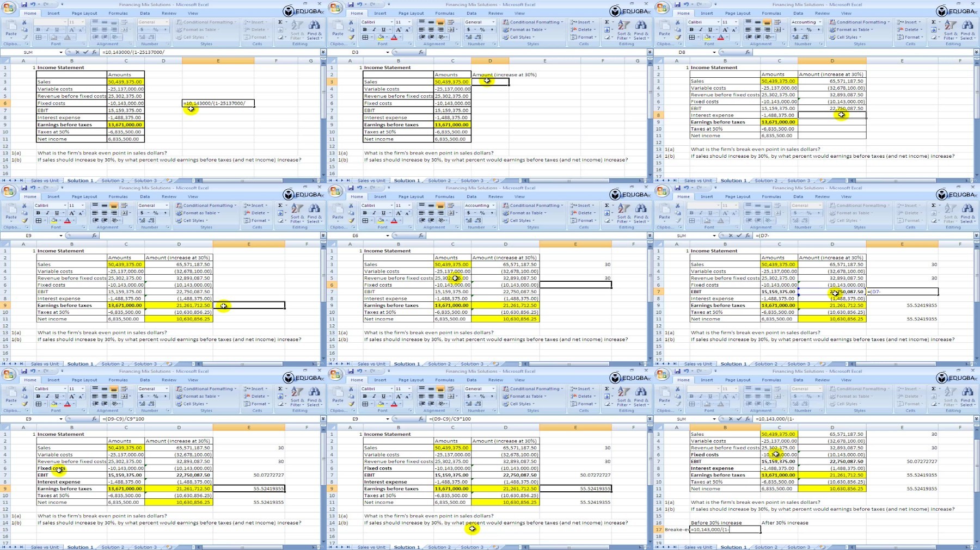
Task: Click Percent Style in window showing Name Box E6
Action: point(482,213)
